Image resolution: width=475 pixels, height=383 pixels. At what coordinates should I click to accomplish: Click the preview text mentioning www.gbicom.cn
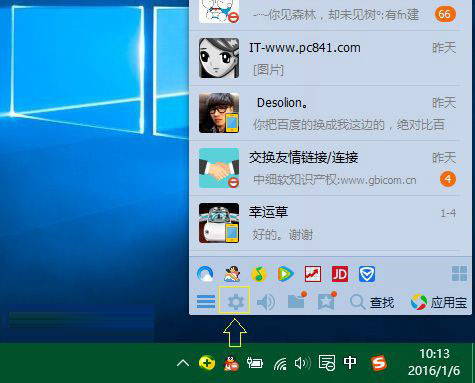(335, 180)
